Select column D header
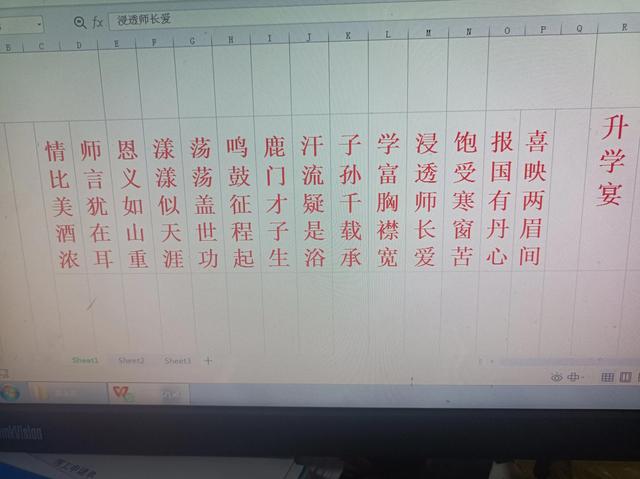This screenshot has height=479, width=640. pos(79,45)
